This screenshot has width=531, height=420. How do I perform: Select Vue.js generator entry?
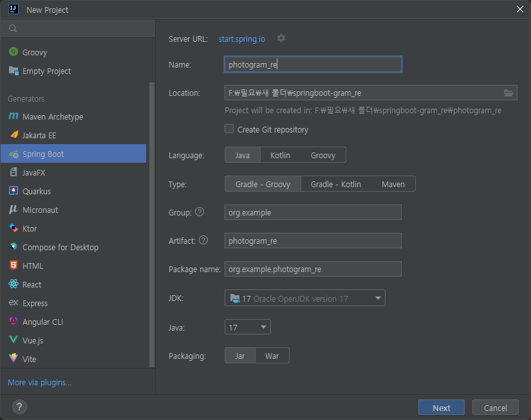click(x=73, y=340)
